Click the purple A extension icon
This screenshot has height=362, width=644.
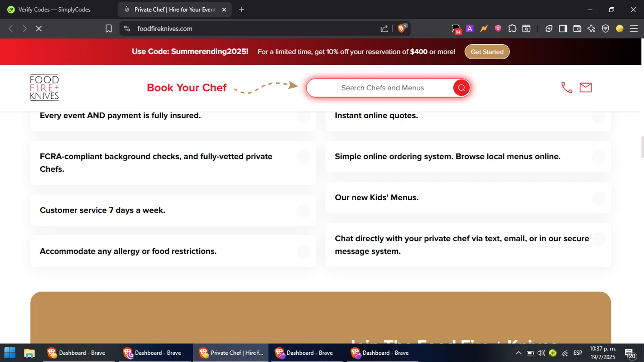pyautogui.click(x=470, y=28)
